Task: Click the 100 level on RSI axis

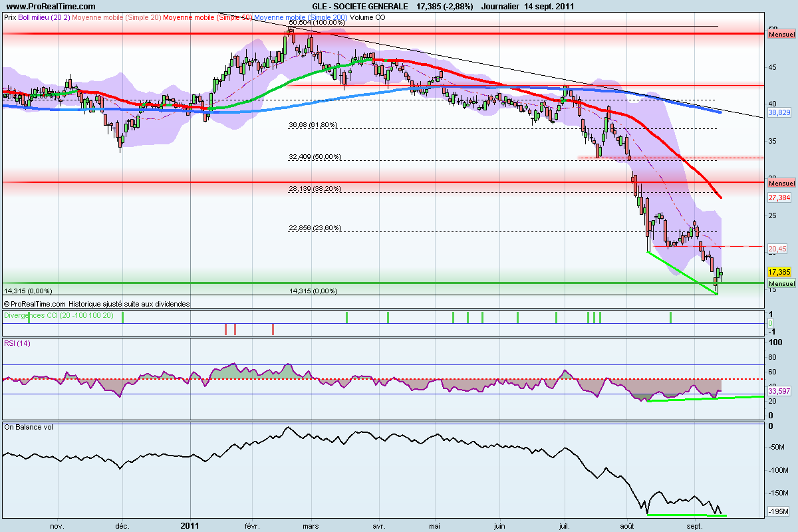Action: click(775, 343)
